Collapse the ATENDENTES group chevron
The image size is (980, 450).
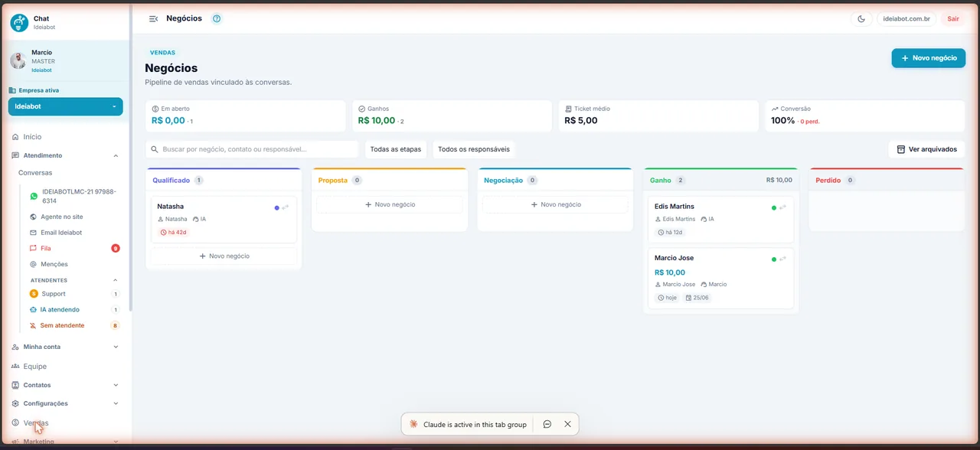(x=116, y=280)
